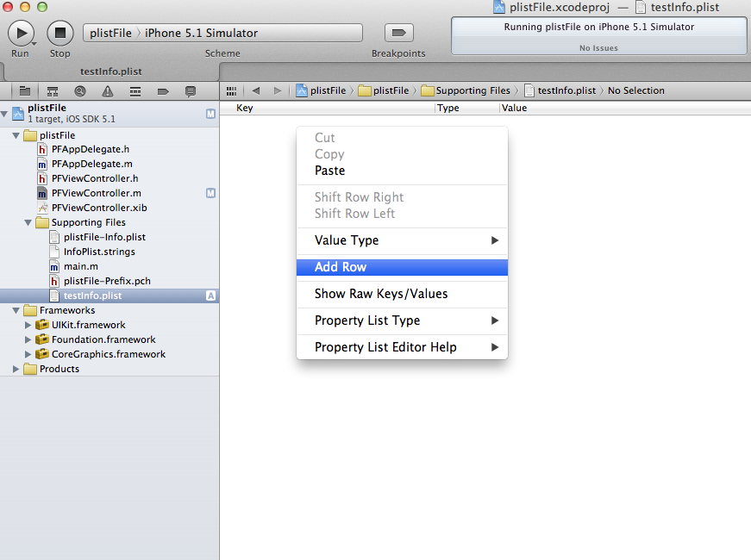Open the Issue navigator warning icon
The width and height of the screenshot is (751, 560).
tap(108, 91)
